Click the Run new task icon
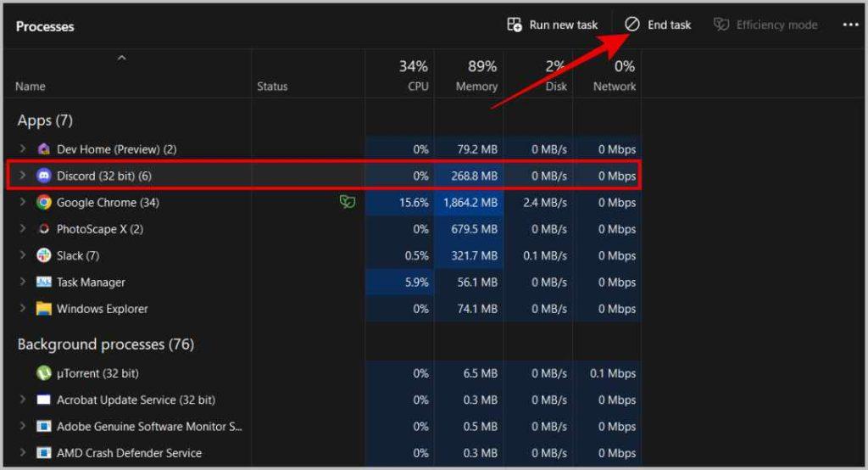The image size is (868, 470). [x=515, y=25]
